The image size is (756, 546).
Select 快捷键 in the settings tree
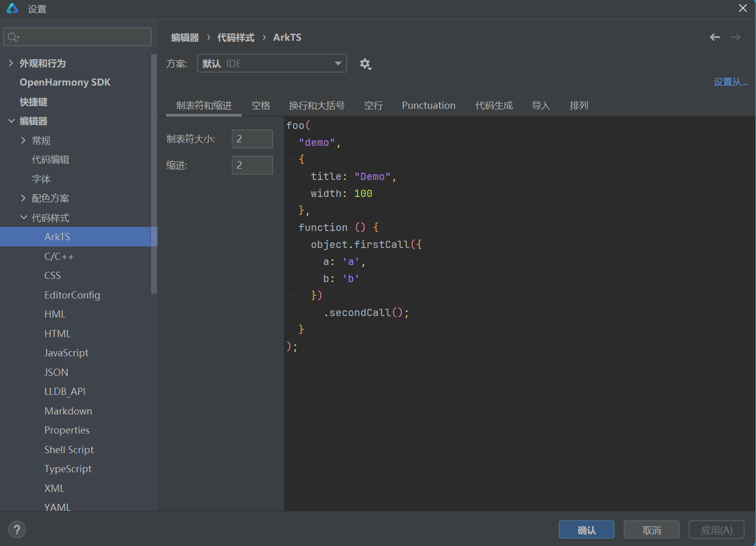pyautogui.click(x=33, y=102)
